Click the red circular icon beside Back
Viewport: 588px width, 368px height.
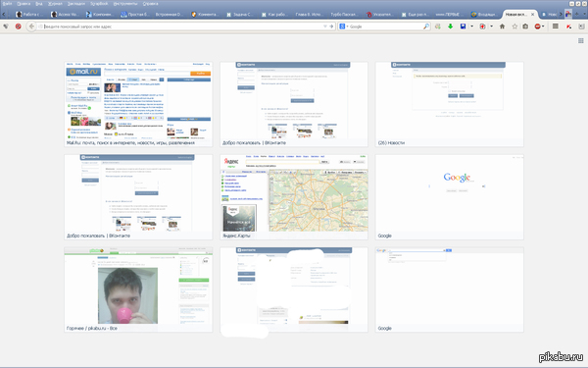click(x=18, y=26)
